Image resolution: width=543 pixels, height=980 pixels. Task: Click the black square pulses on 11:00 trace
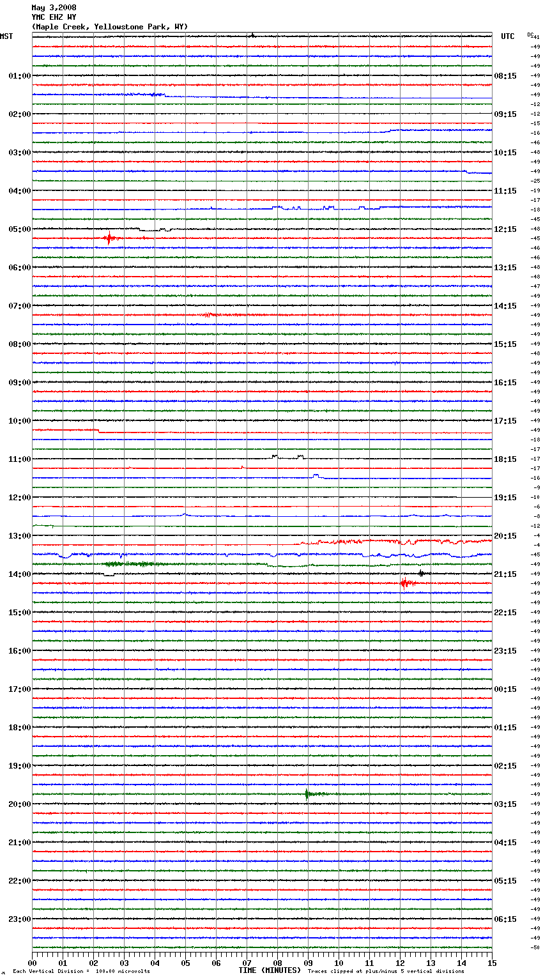click(288, 457)
